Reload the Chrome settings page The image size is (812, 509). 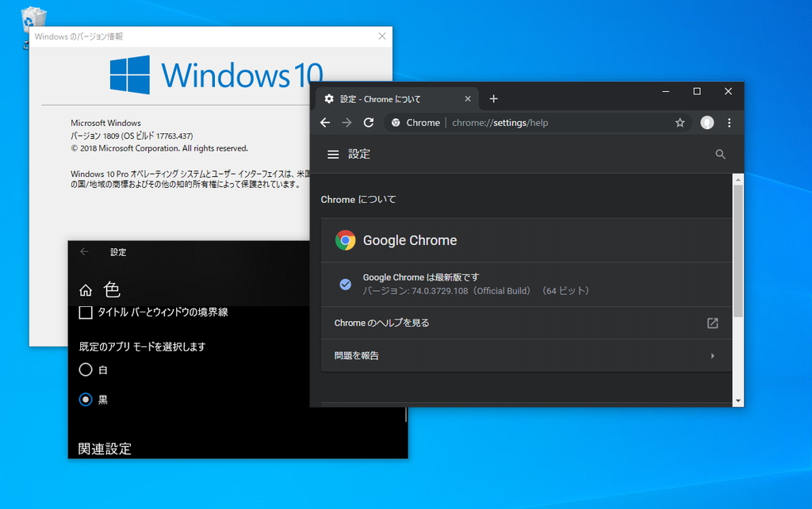[368, 122]
